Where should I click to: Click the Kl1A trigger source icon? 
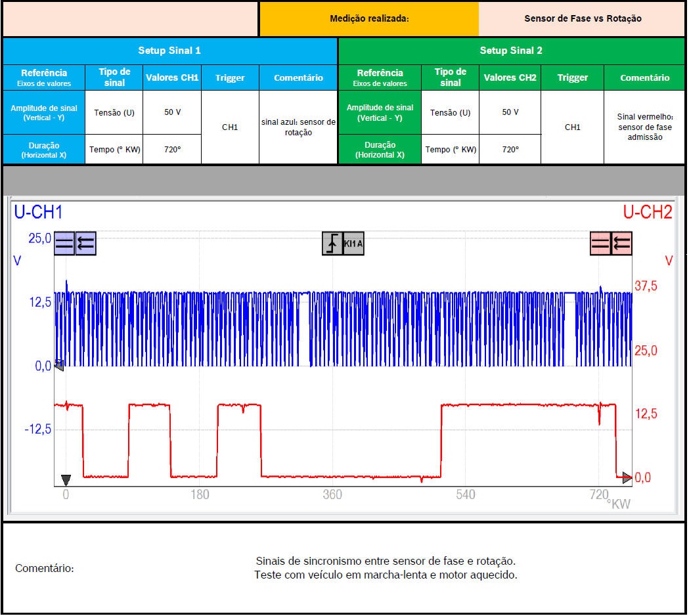tap(353, 244)
